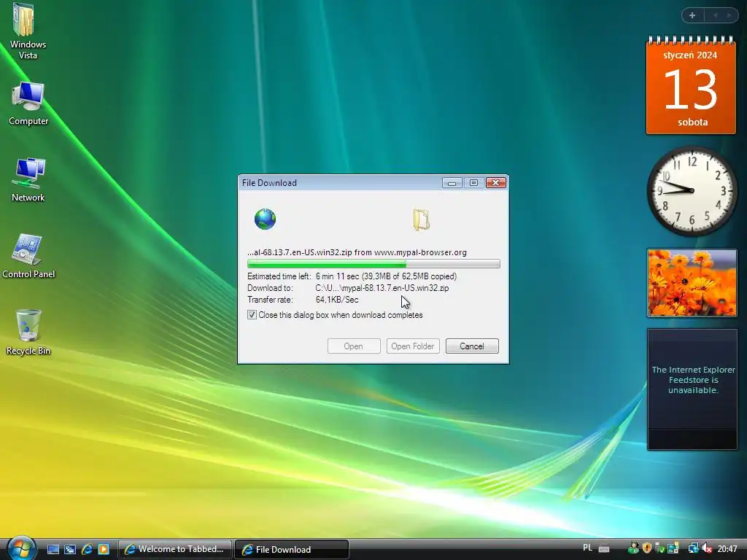This screenshot has height=560, width=747.
Task: Click the network connection tray icon
Action: [x=693, y=548]
